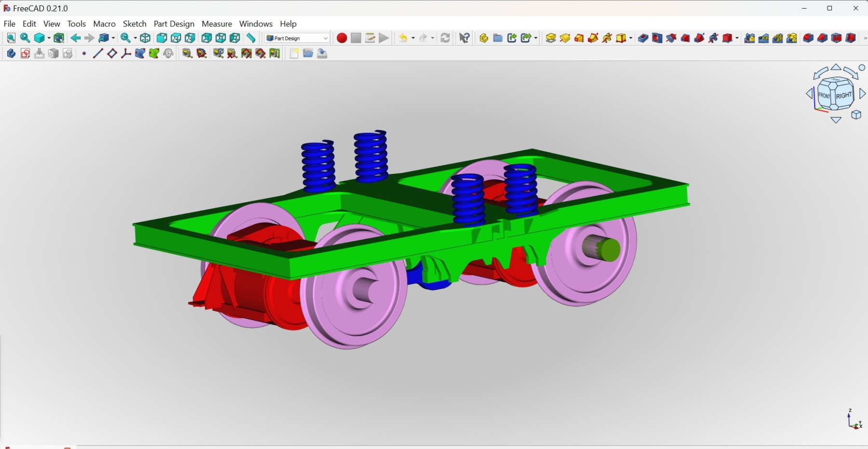This screenshot has width=868, height=449.
Task: Apply thickness to the solid
Action: click(x=851, y=38)
